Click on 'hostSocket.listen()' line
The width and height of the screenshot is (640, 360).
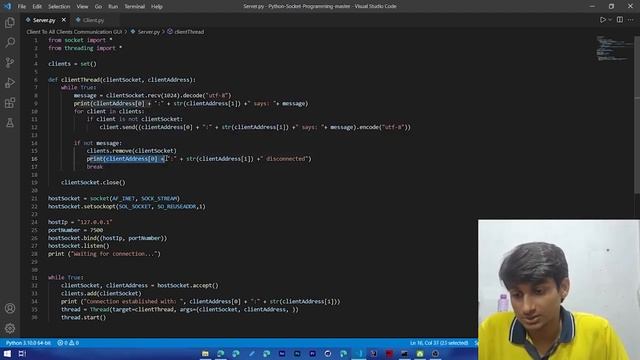(78, 246)
